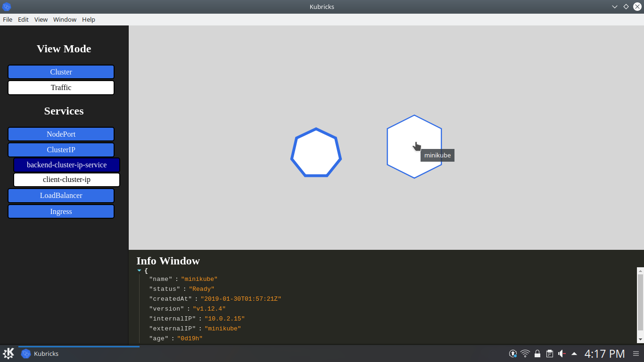Click the Kubricks icon in the title bar

coord(7,7)
